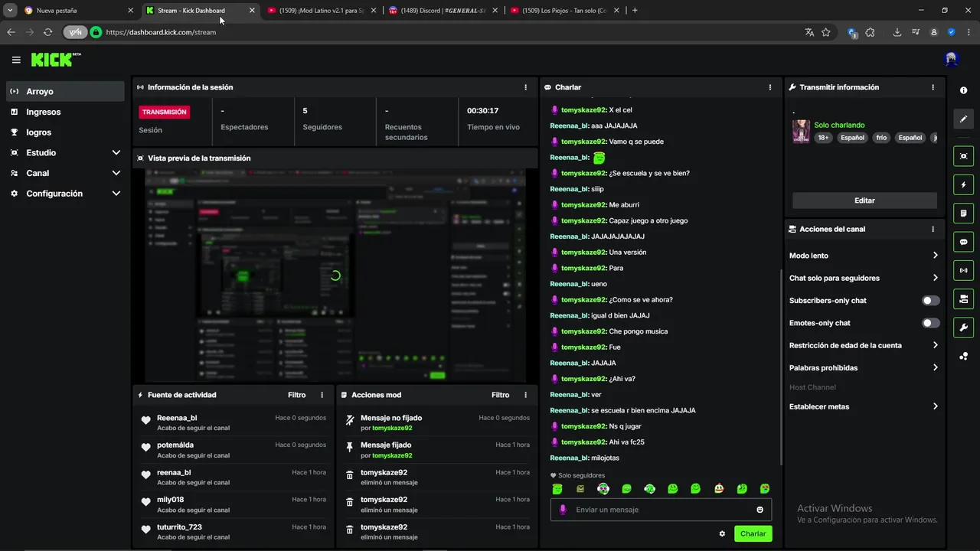Open Filtro in Fuente de actividad
The width and height of the screenshot is (980, 551).
[296, 395]
